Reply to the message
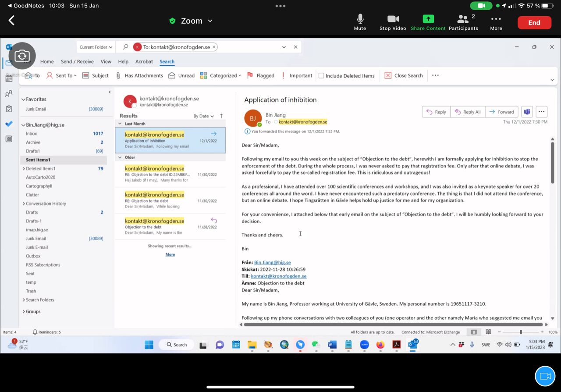The image size is (561, 392). (x=436, y=112)
